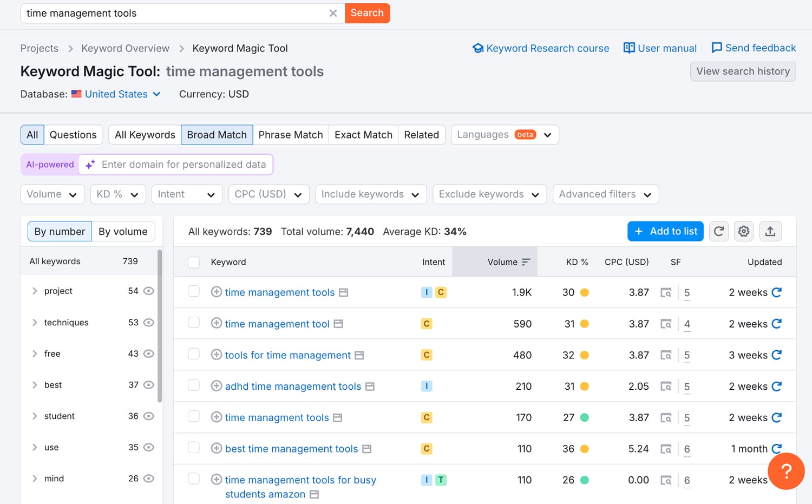The image size is (812, 504).
Task: Switch to Phrase Match
Action: point(291,135)
